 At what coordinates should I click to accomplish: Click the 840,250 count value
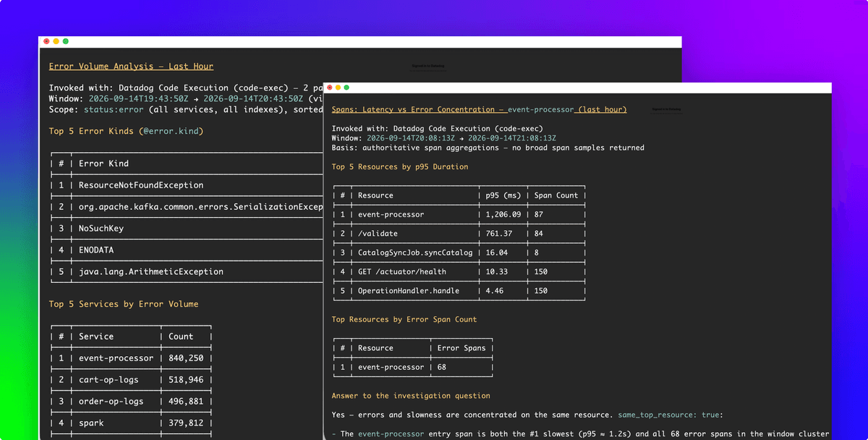click(x=186, y=358)
